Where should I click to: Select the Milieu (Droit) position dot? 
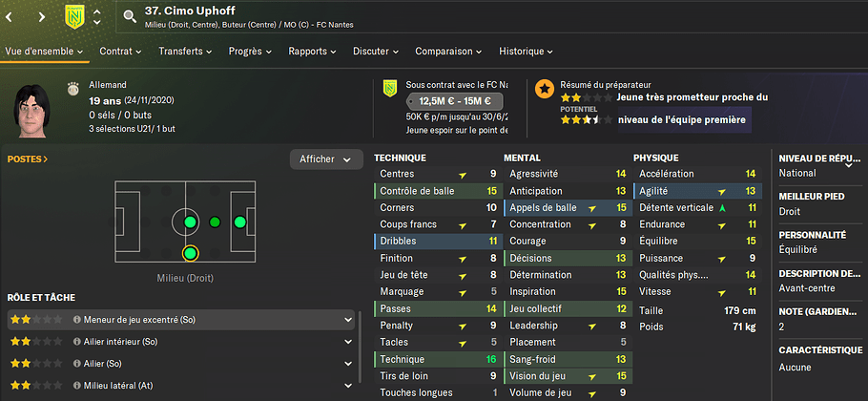click(190, 254)
